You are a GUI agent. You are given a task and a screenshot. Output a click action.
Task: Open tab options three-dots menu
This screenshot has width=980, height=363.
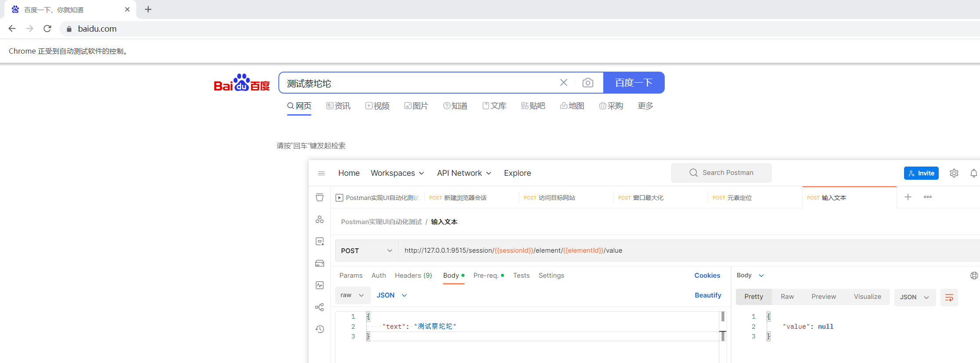(x=928, y=197)
